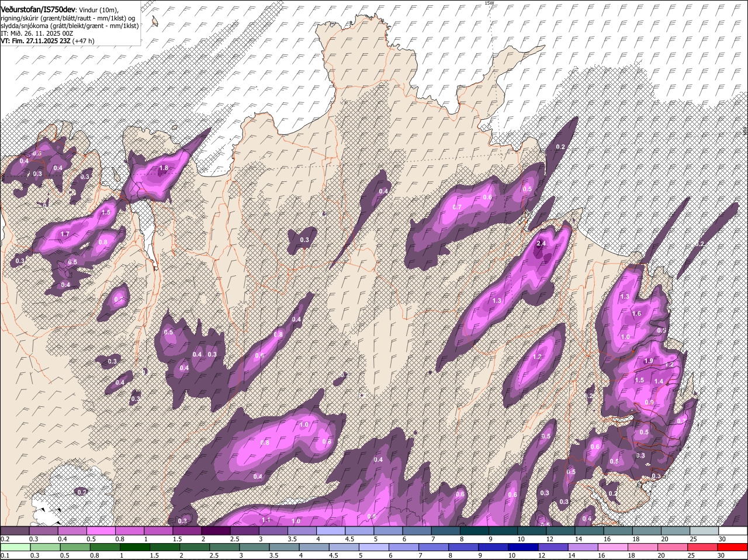
Task: Click the 2.4 precipitation value on the map
Action: (x=541, y=243)
